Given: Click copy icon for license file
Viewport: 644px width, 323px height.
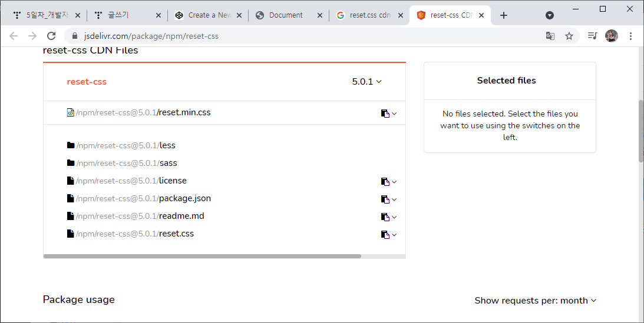Looking at the screenshot, I should (x=385, y=182).
